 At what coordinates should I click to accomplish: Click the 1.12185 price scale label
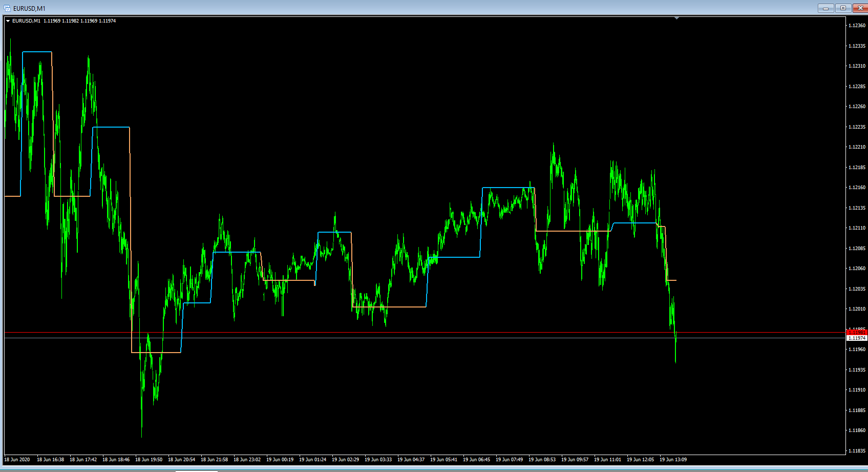point(857,168)
